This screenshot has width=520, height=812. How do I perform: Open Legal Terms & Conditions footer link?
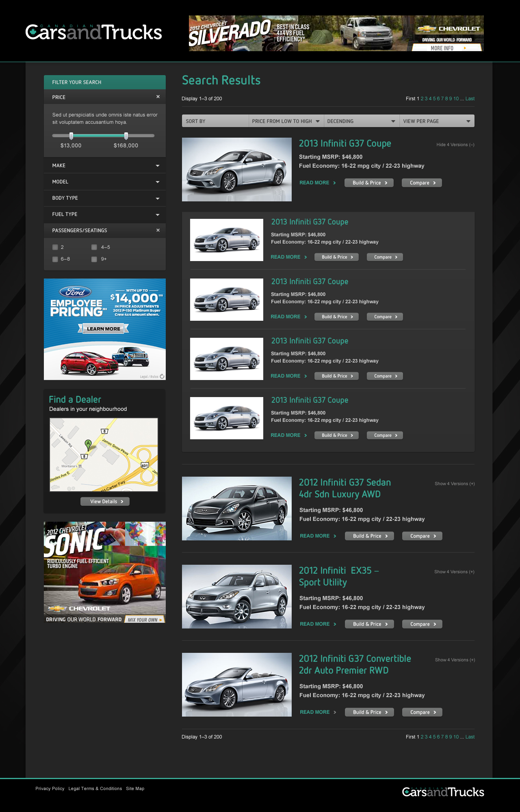[95, 788]
